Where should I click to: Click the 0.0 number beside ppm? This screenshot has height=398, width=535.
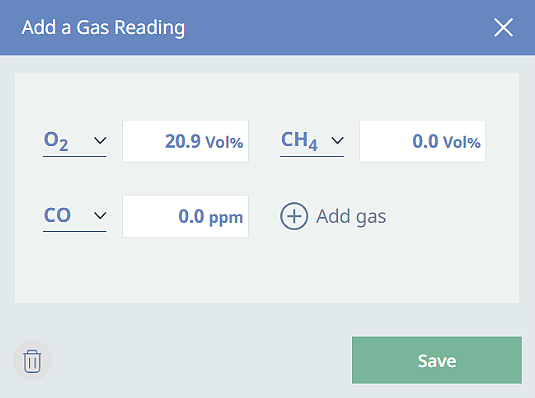191,216
